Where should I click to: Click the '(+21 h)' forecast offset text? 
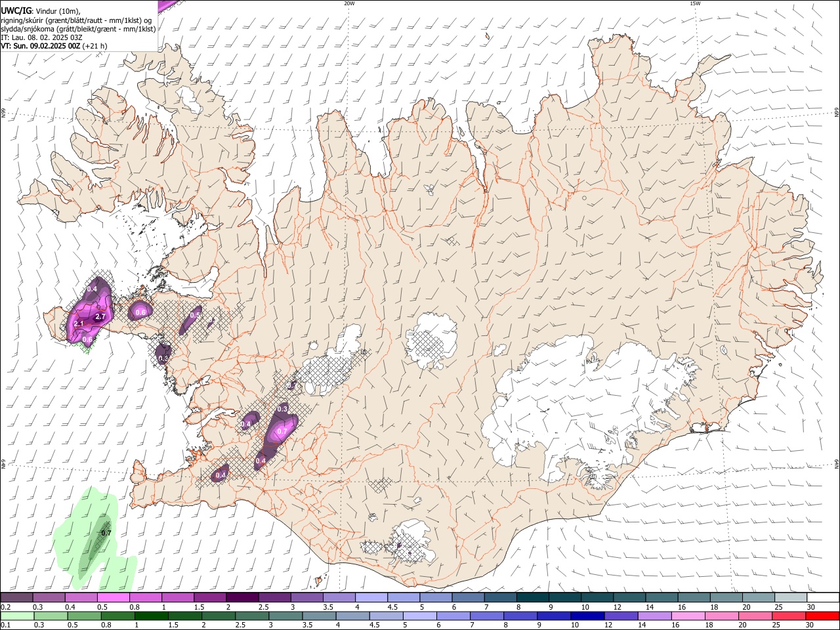pyautogui.click(x=94, y=46)
